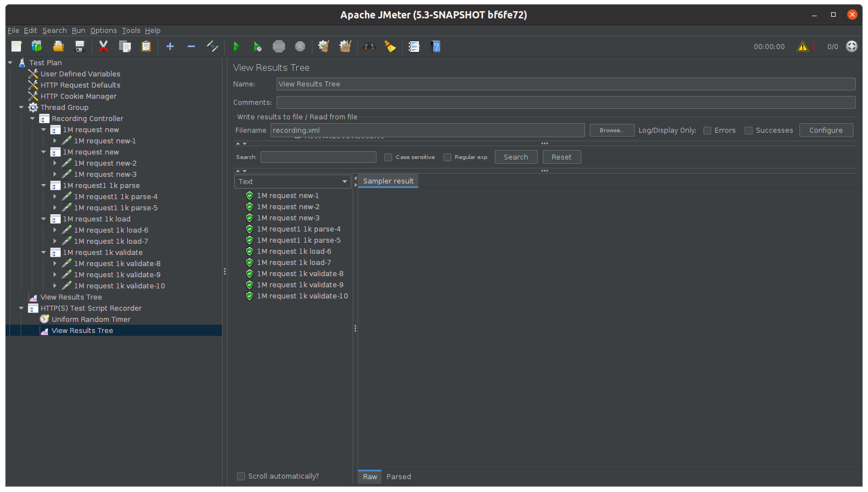868x492 pixels.
Task: Check the Scroll automatically option
Action: (241, 476)
